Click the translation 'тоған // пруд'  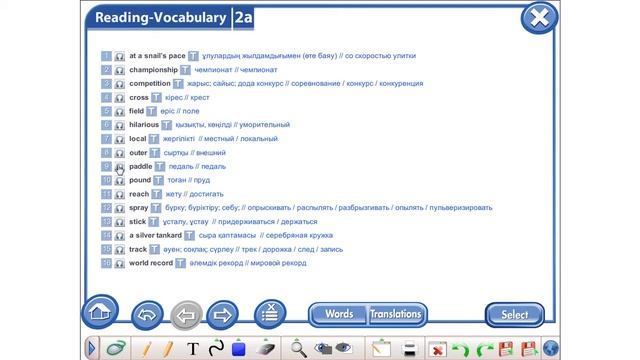pyautogui.click(x=189, y=180)
